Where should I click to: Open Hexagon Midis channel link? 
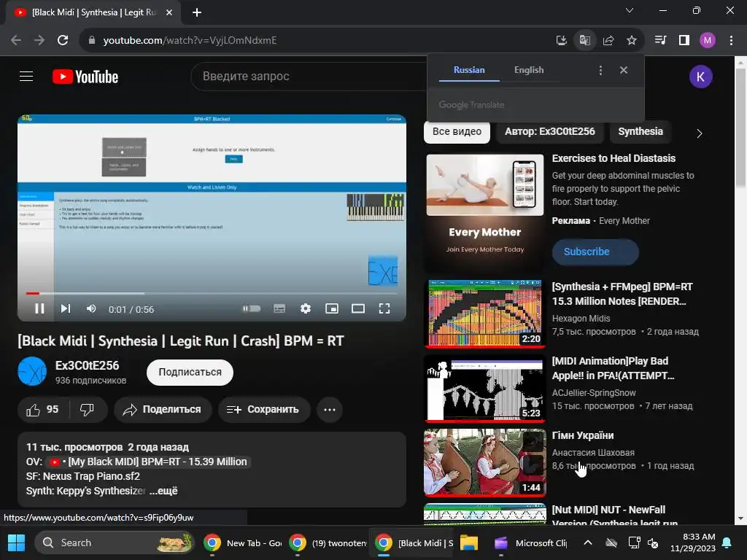[x=581, y=318]
